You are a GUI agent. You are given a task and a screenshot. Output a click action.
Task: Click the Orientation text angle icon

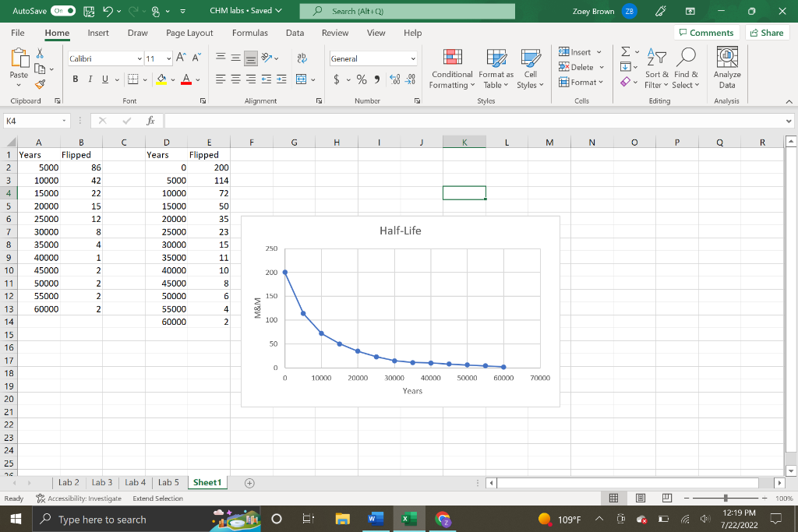pyautogui.click(x=267, y=58)
